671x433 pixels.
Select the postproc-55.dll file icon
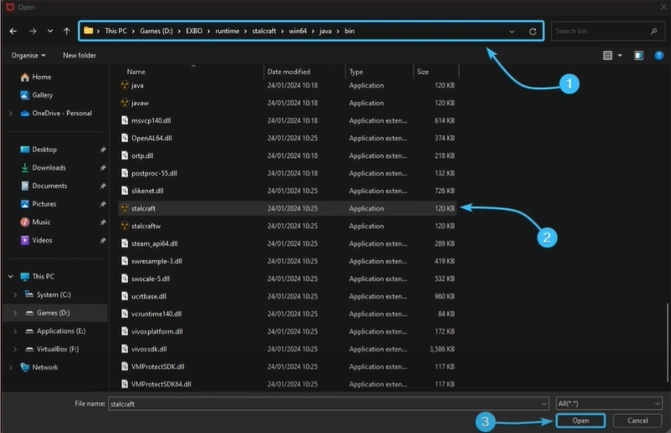pyautogui.click(x=125, y=173)
